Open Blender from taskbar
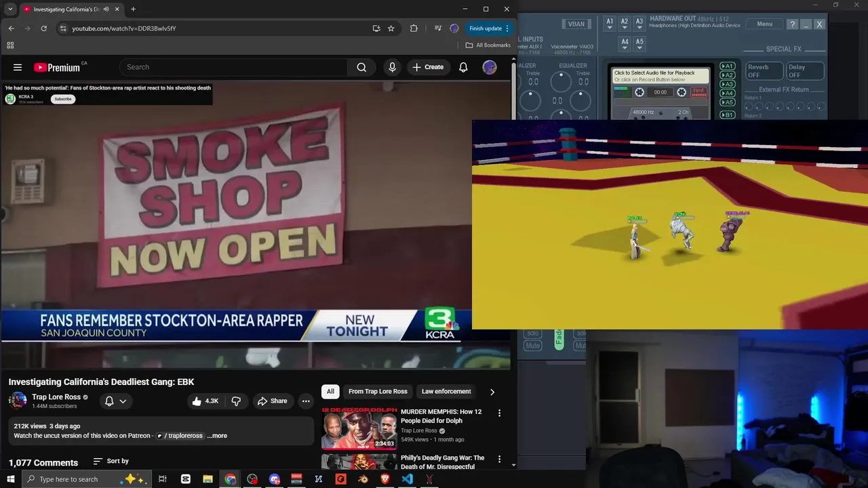868x488 pixels. (363, 479)
